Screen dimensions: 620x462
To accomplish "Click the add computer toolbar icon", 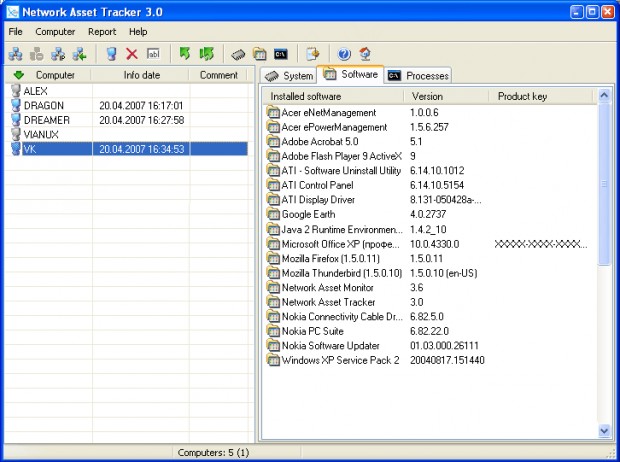I will 112,54.
